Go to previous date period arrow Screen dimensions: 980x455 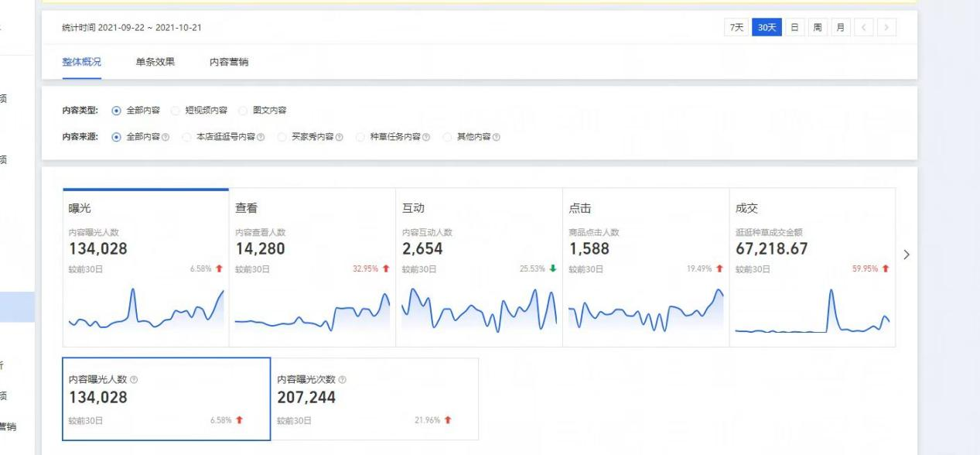pos(863,28)
